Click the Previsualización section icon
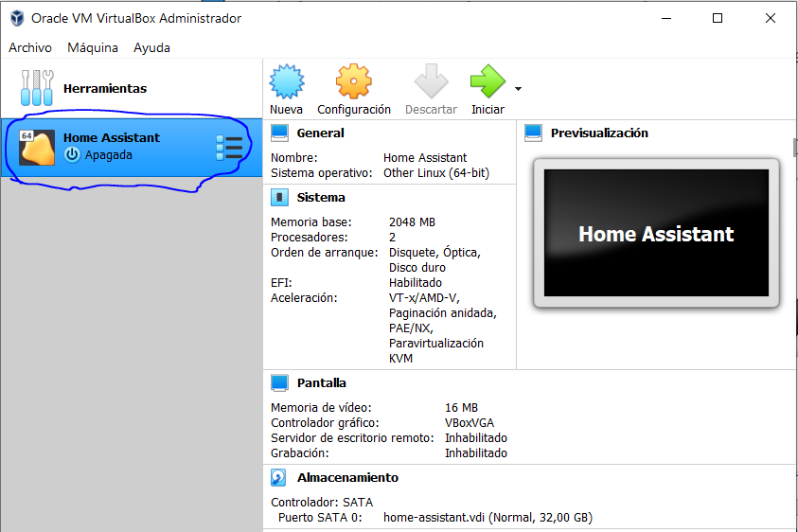This screenshot has height=532, width=798. click(533, 133)
